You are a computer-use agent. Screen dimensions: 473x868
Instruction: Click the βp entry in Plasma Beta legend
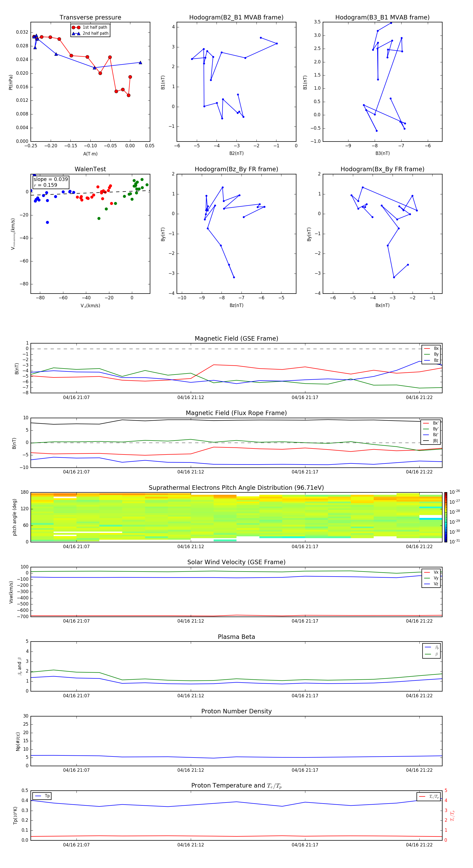431,647
